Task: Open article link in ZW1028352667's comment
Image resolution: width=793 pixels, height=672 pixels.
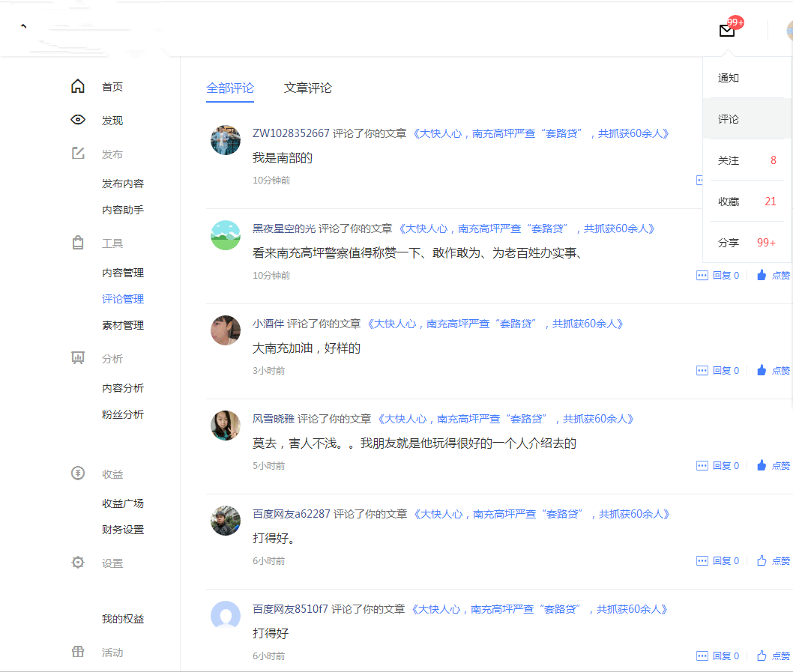Action: 540,133
